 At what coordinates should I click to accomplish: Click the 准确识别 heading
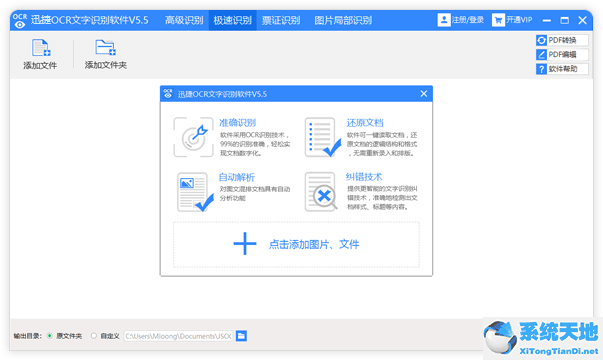coord(237,123)
